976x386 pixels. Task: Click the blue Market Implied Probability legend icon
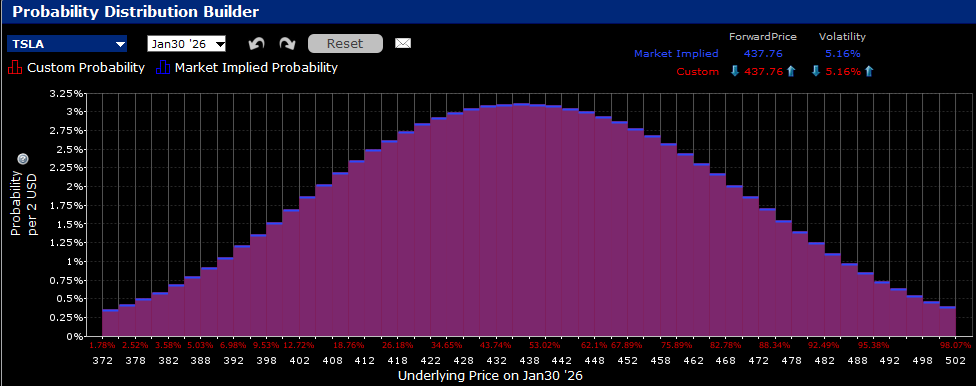pyautogui.click(x=163, y=67)
